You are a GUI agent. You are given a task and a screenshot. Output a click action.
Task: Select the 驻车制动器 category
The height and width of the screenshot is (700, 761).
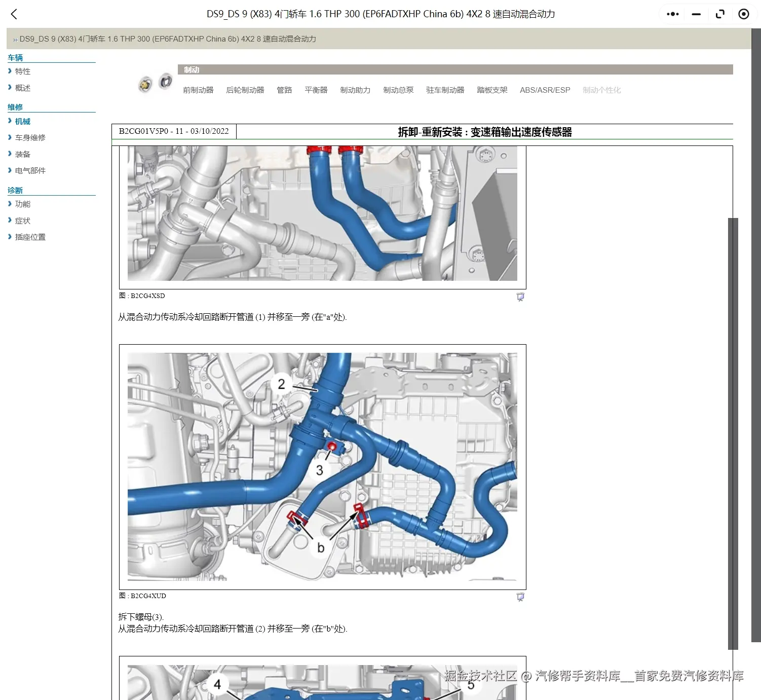click(x=445, y=90)
